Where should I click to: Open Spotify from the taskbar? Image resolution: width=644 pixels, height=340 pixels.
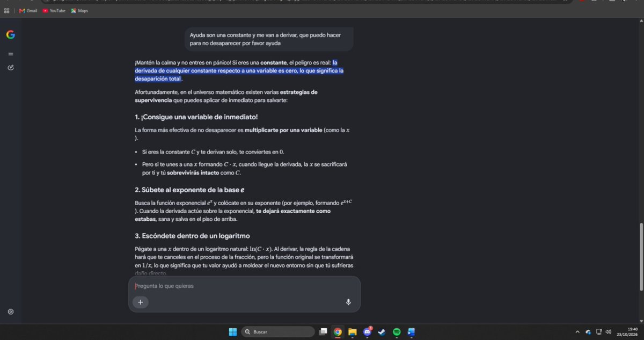pyautogui.click(x=397, y=332)
